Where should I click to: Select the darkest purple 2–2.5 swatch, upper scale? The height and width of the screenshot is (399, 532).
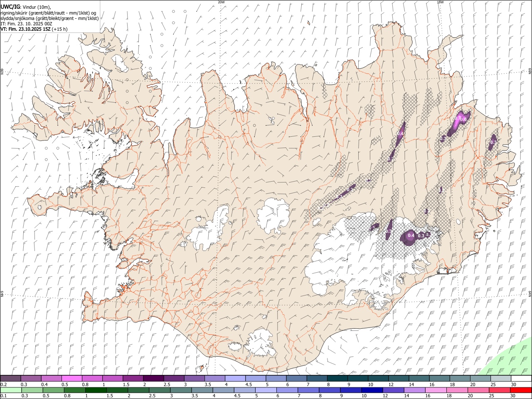pos(153,378)
